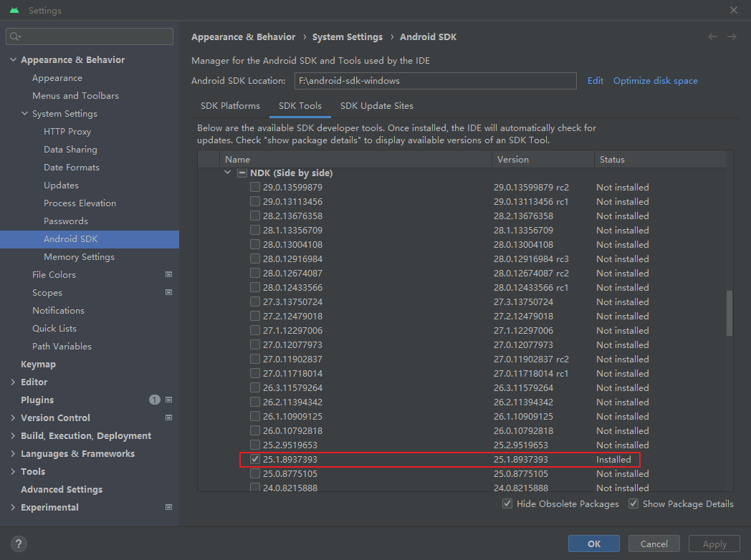The image size is (751, 560).
Task: Click the Plugins update count badge
Action: (154, 400)
